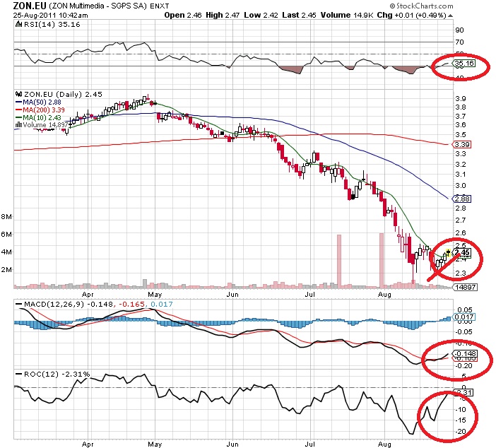Viewport: 496px width, 448px height.
Task: Click the small up arrow after Chg value
Action: (451, 15)
